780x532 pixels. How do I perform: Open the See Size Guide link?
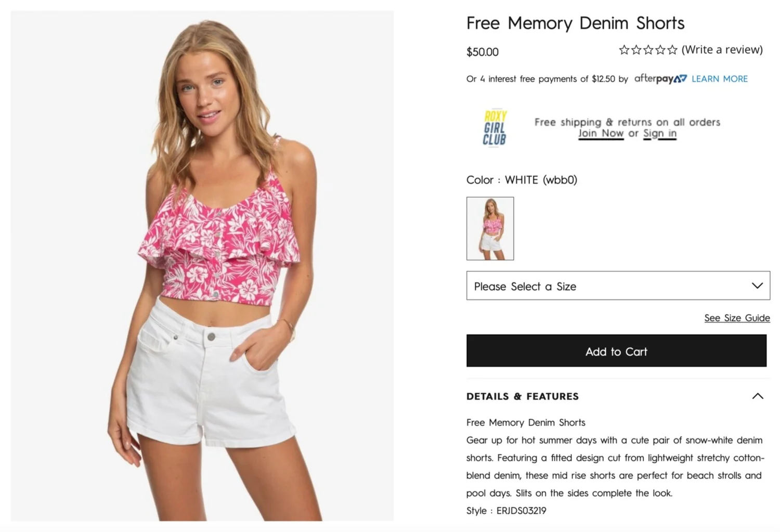point(737,318)
